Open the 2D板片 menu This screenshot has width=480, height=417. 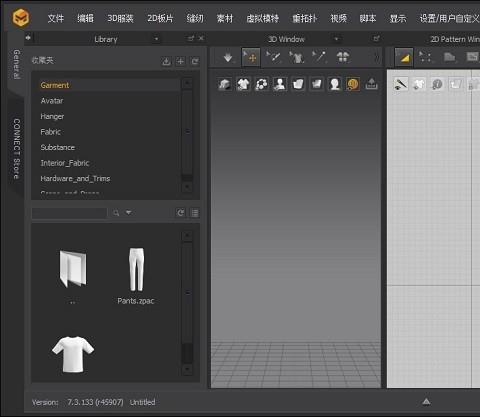click(160, 18)
